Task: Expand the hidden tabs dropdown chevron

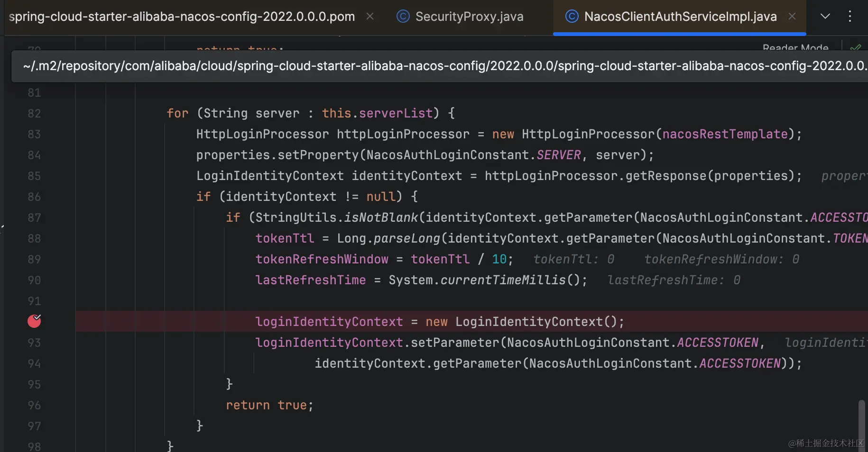Action: pos(825,17)
